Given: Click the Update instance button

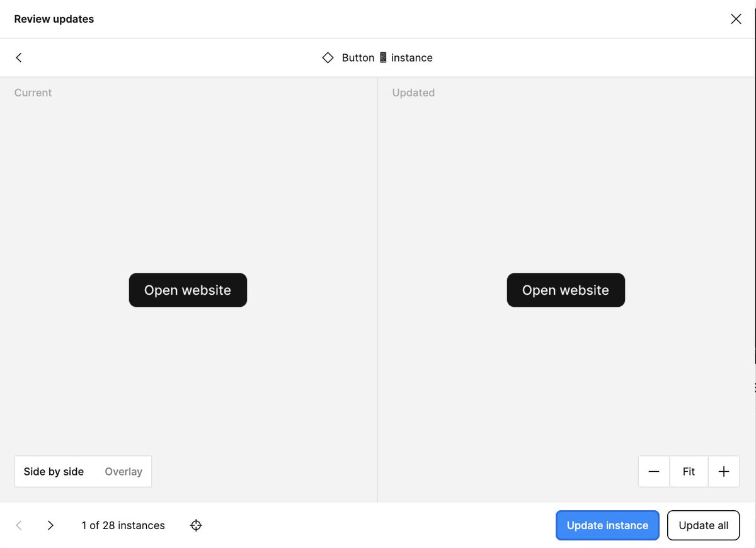Looking at the screenshot, I should click(x=607, y=525).
